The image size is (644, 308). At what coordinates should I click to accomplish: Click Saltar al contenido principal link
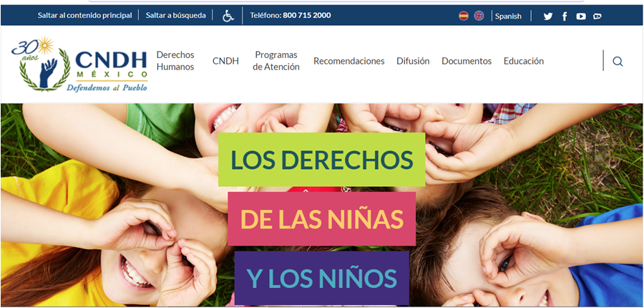(x=85, y=16)
